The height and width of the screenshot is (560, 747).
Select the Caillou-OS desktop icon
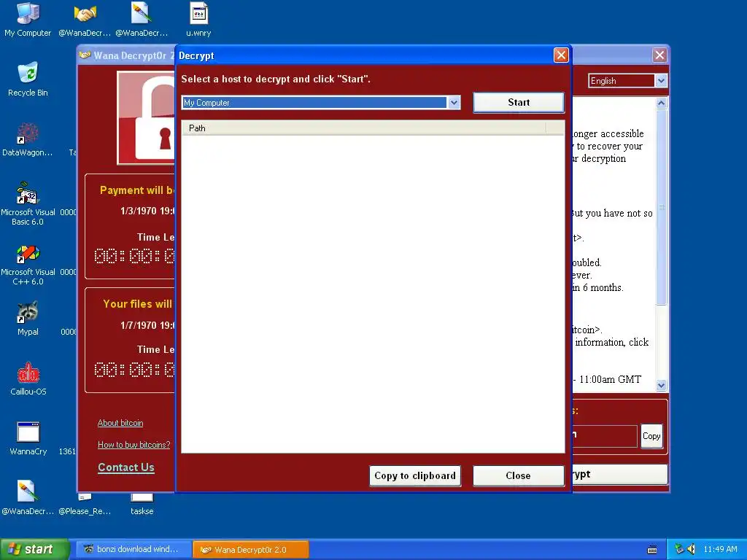28,378
